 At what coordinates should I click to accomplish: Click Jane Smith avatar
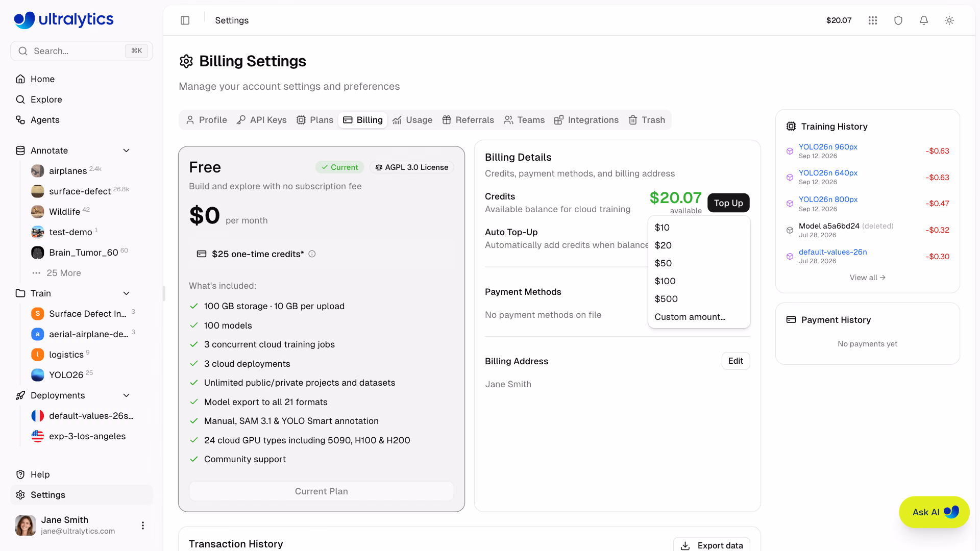(26, 525)
